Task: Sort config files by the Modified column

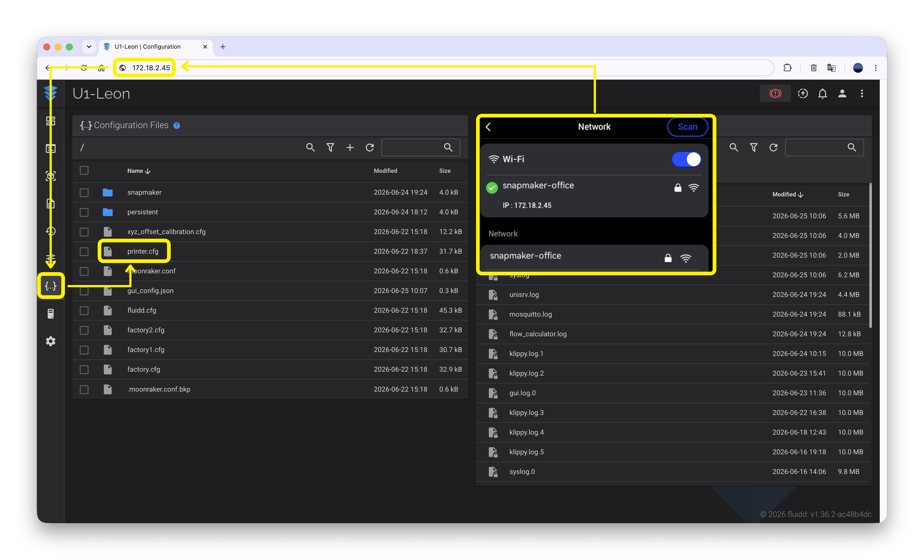Action: click(x=385, y=171)
